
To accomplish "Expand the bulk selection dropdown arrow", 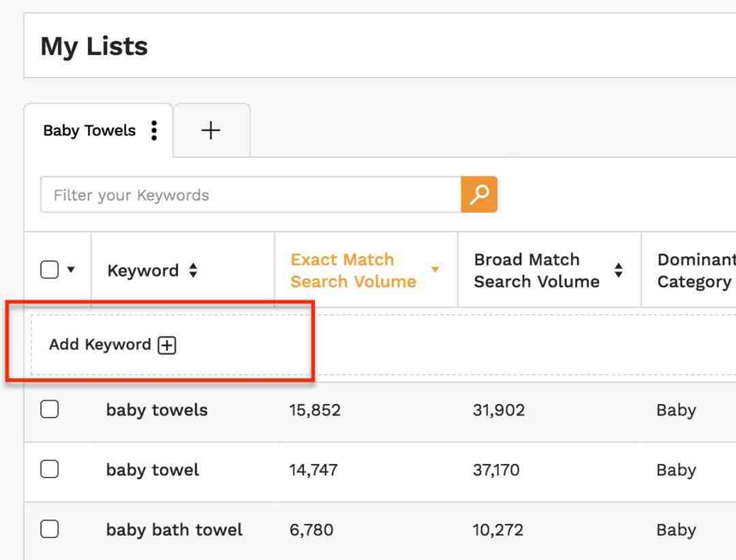I will point(71,270).
